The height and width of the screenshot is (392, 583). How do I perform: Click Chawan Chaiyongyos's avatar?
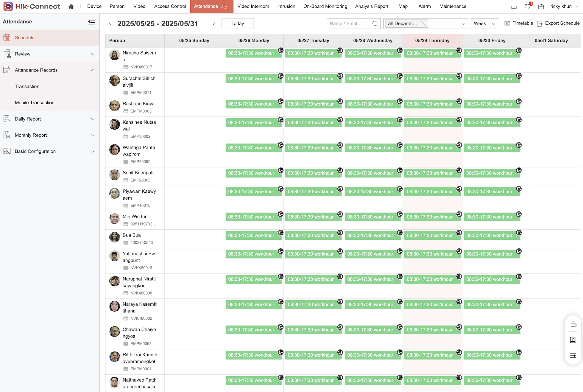pos(114,332)
